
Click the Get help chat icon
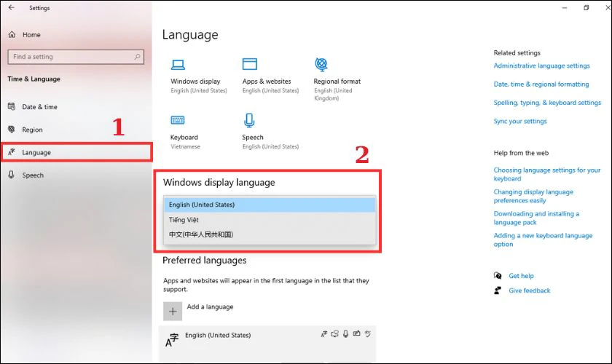point(498,276)
